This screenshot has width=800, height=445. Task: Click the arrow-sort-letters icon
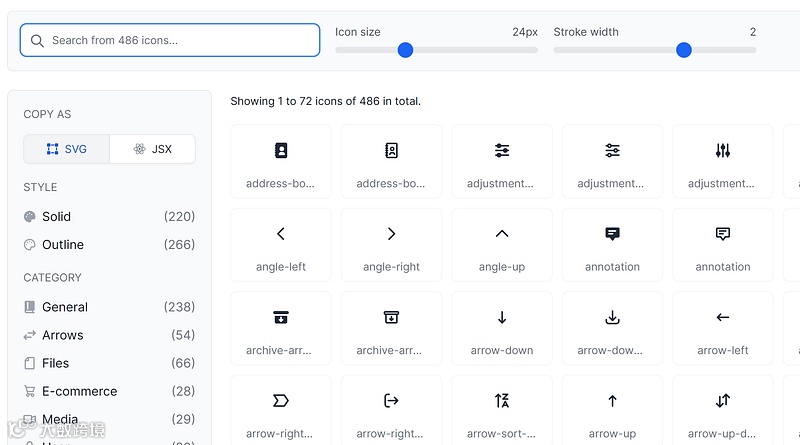pos(502,410)
